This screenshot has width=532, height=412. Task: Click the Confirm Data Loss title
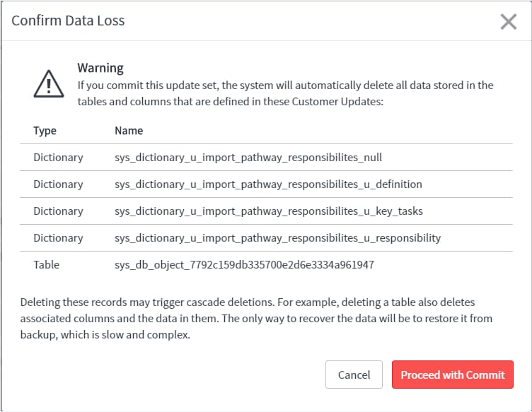[x=68, y=20]
